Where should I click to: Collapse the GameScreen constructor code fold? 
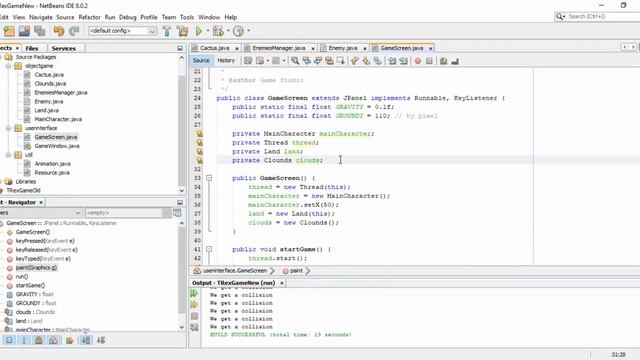tap(209, 178)
